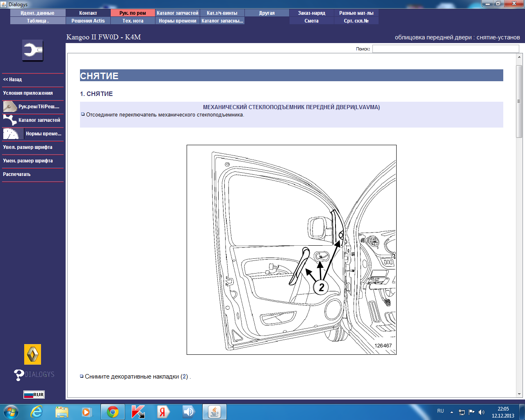Click МЕХАНИЧЕСКИЙ СТЕКЛОПОДЪЕМНИК heading
Viewport: 525px width, 420px height.
tap(291, 107)
